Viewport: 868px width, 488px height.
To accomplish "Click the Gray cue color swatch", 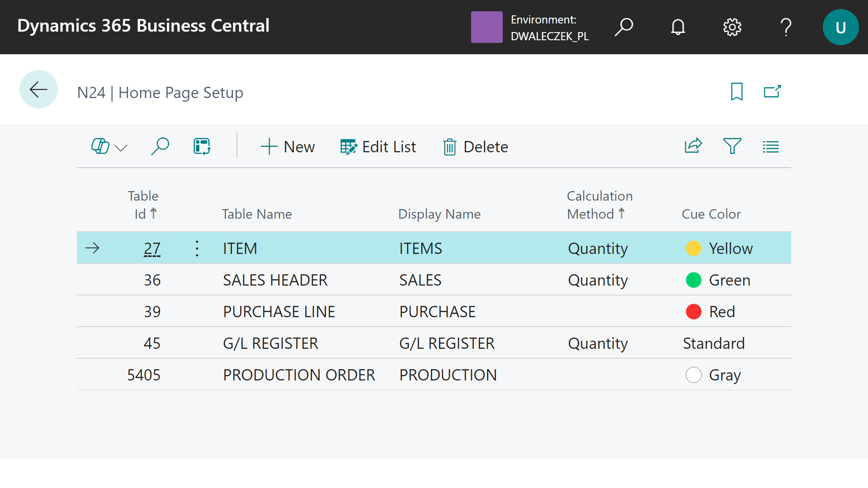I will point(693,375).
